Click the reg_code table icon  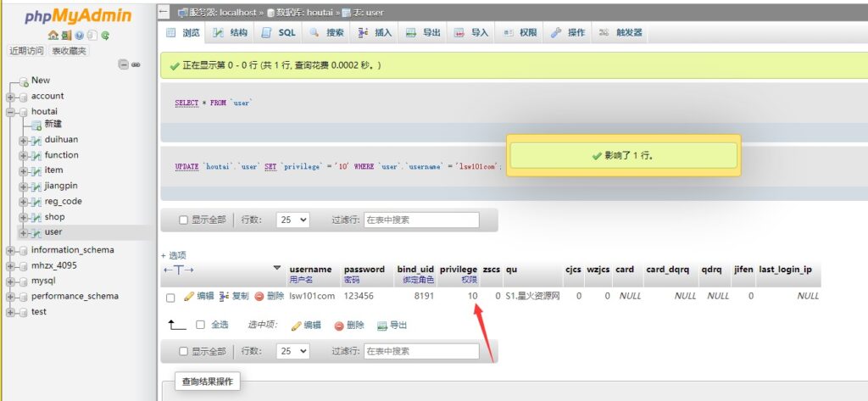point(36,202)
